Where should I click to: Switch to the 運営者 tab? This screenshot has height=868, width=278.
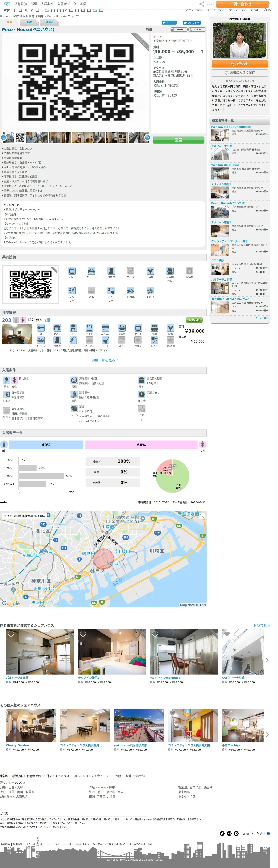coord(50,22)
